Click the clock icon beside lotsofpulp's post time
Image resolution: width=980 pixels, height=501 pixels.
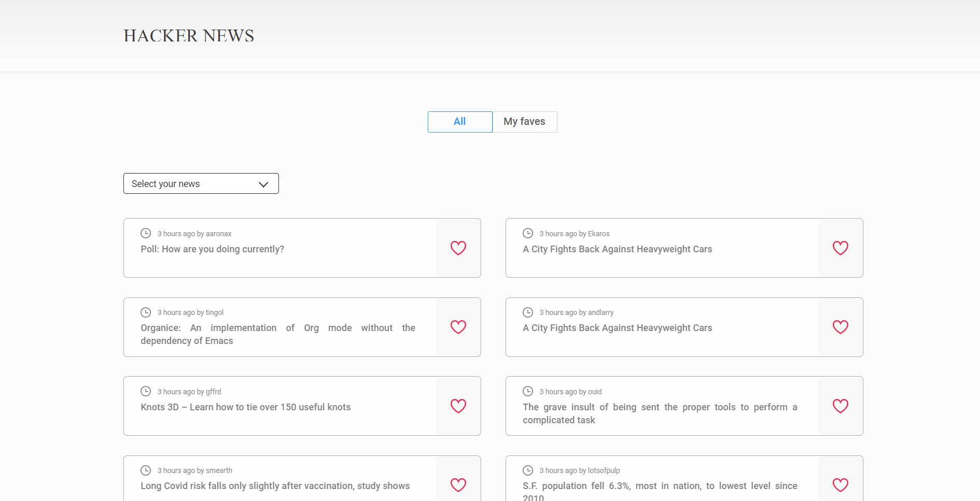(x=528, y=470)
